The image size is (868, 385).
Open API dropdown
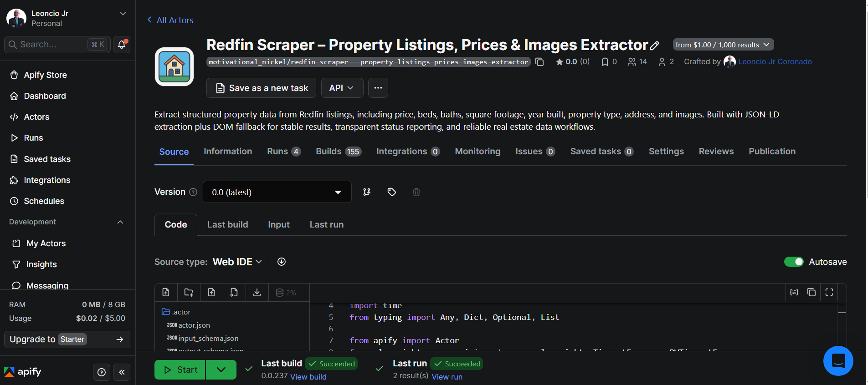pyautogui.click(x=342, y=88)
